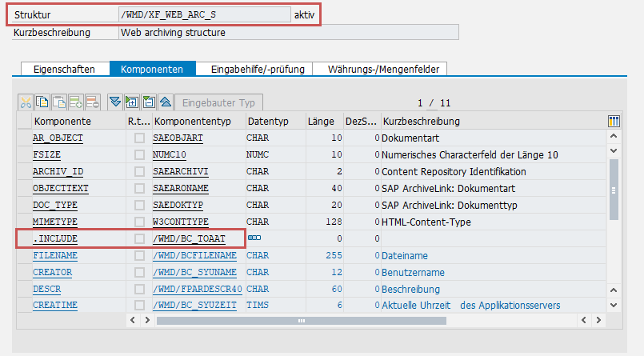Image resolution: width=644 pixels, height=356 pixels.
Task: Click the FILENAME component link
Action: click(x=55, y=255)
